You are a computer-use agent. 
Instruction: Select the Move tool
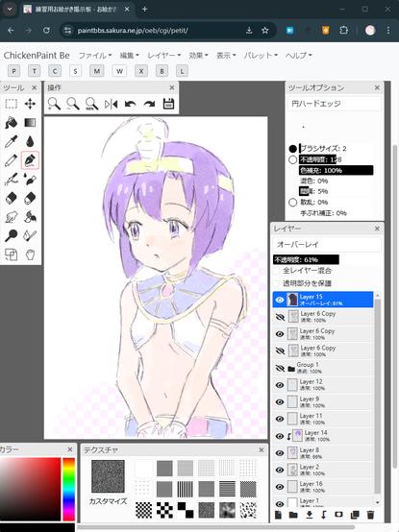tap(30, 104)
